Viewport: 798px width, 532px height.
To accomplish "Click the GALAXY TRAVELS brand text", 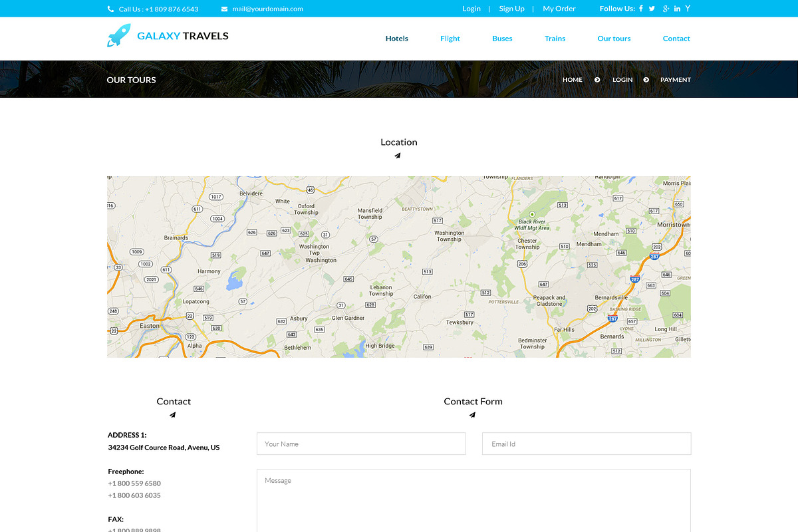I will 183,36.
